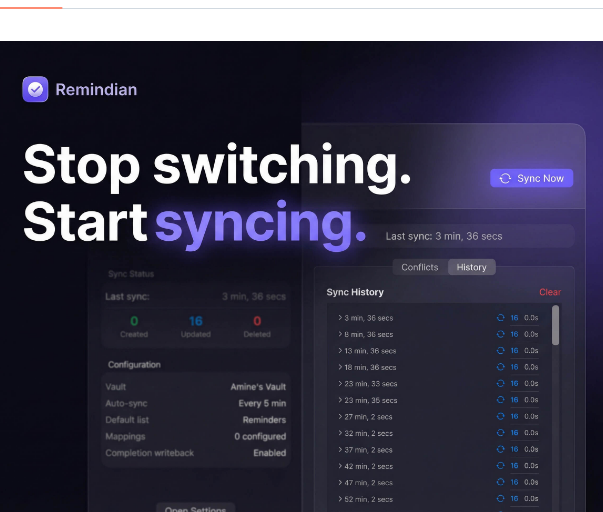This screenshot has height=512, width=603.
Task: Click the sync icon in the 32 min, 2 secs row
Action: (500, 433)
